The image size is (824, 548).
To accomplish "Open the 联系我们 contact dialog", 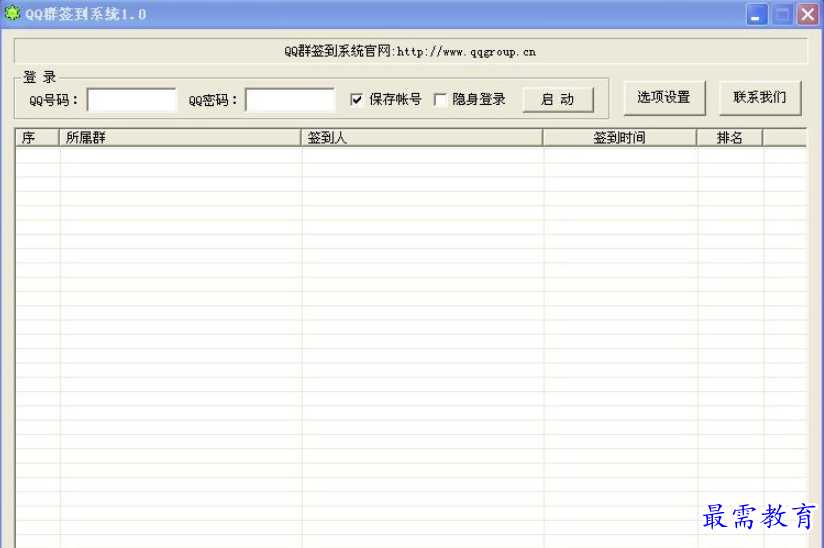I will coord(760,98).
